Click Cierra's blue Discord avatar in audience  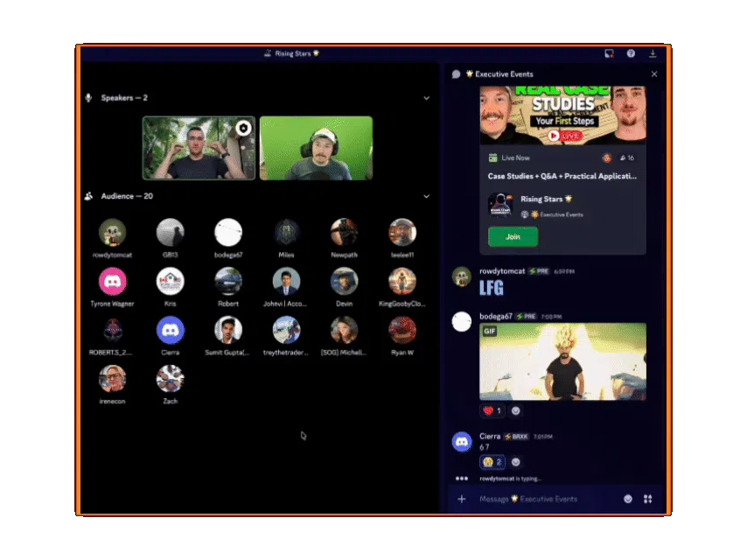point(170,330)
